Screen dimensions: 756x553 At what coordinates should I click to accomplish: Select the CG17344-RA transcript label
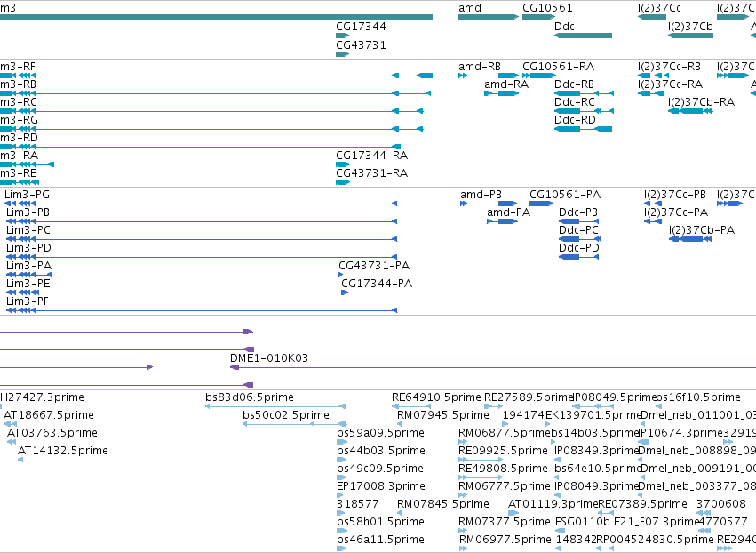click(x=371, y=155)
